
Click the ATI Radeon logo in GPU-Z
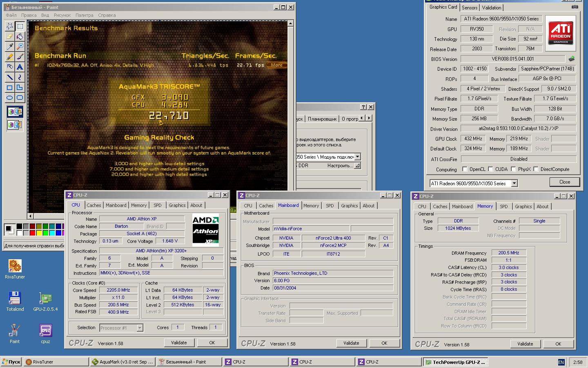pyautogui.click(x=560, y=33)
